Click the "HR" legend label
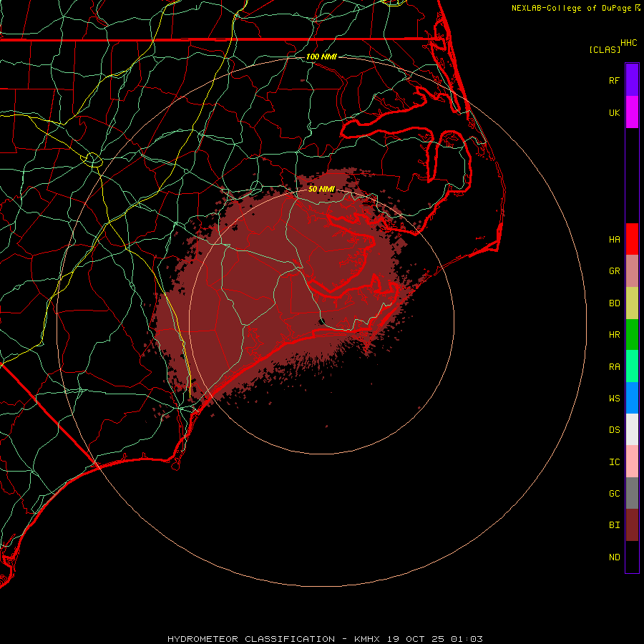Viewport: 644px width, 644px height. (615, 335)
